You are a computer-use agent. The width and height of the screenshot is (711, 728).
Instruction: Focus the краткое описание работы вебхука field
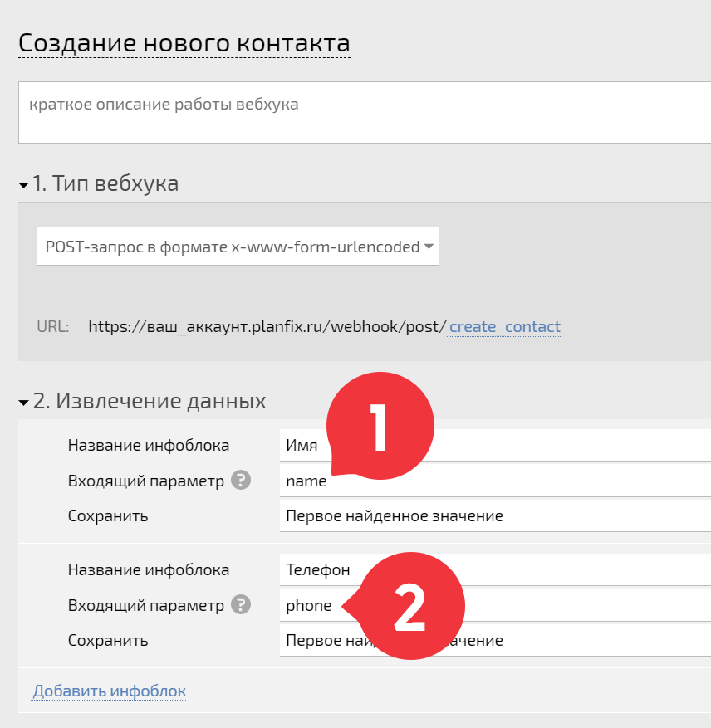(x=365, y=112)
